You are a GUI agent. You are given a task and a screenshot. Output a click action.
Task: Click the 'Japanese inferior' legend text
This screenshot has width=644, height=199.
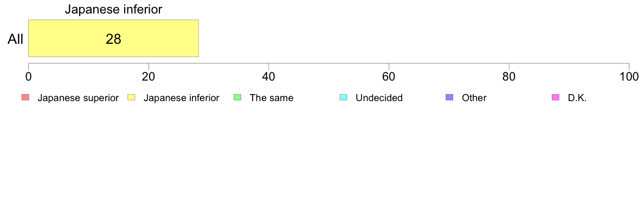181,98
